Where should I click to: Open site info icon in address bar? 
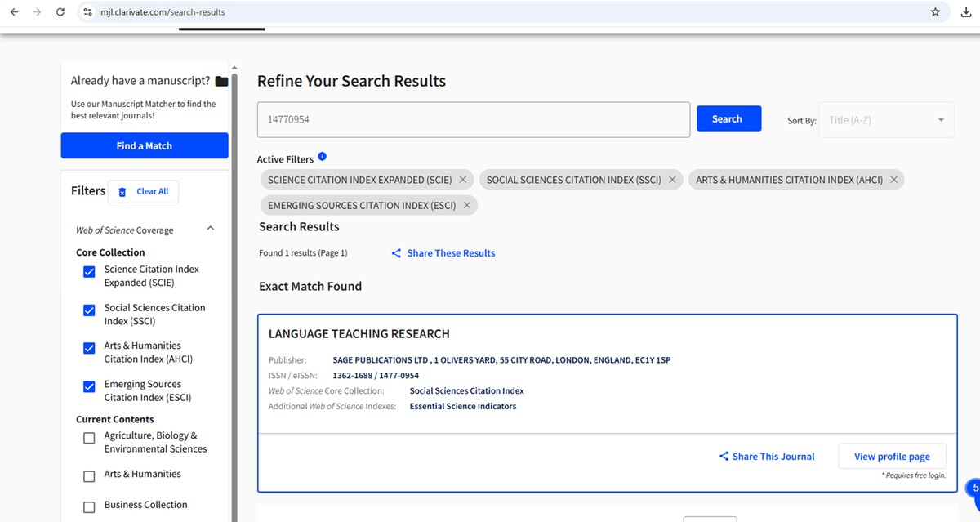(88, 12)
